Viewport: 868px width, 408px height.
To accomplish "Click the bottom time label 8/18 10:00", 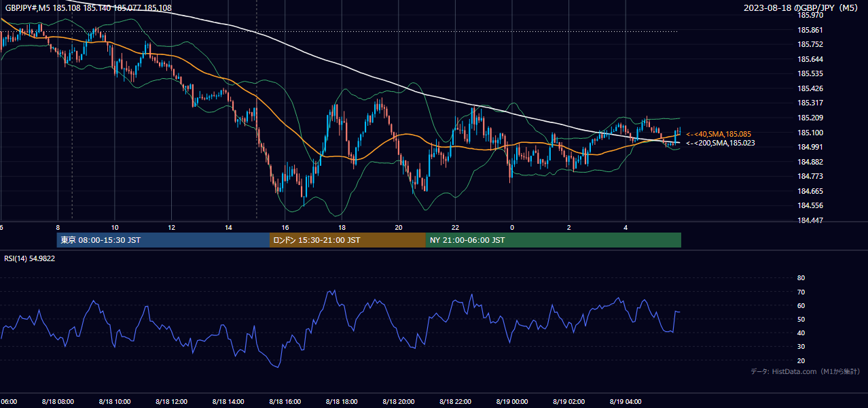I will (x=115, y=402).
